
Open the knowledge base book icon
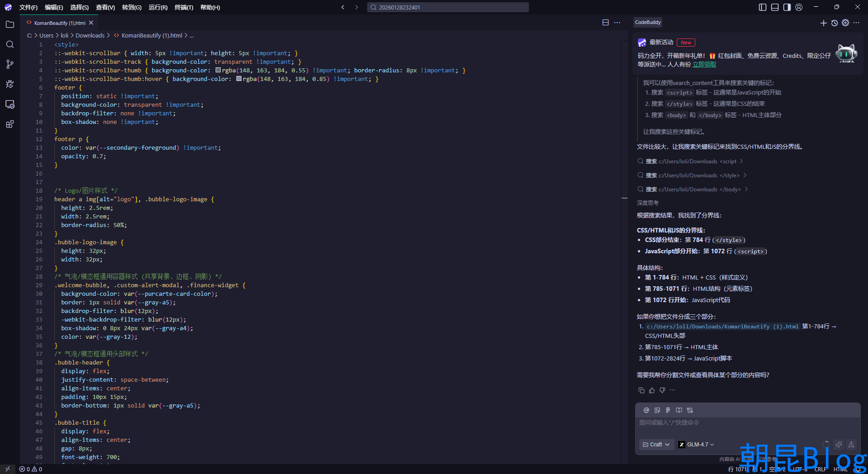click(679, 410)
